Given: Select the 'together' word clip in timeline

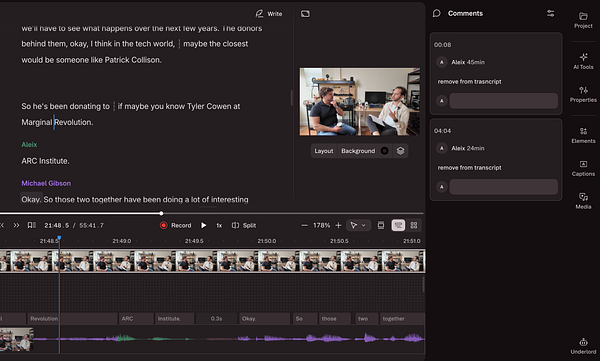Looking at the screenshot, I should click(x=402, y=319).
